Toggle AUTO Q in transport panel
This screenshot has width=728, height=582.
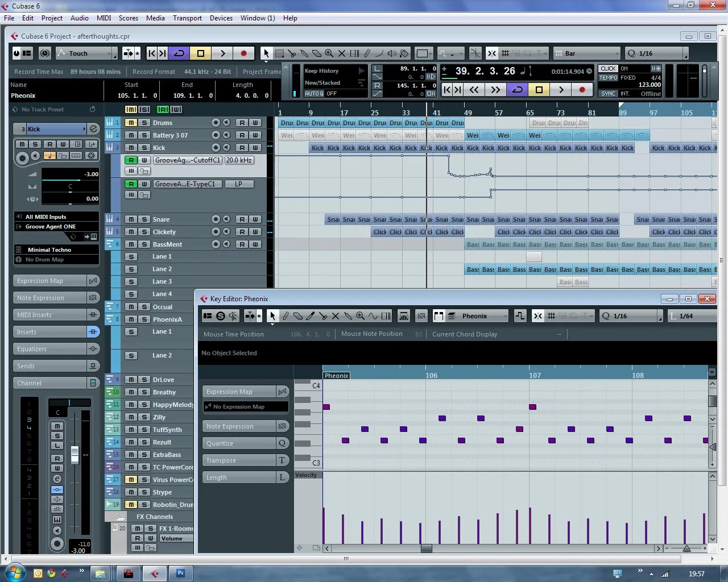(314, 94)
